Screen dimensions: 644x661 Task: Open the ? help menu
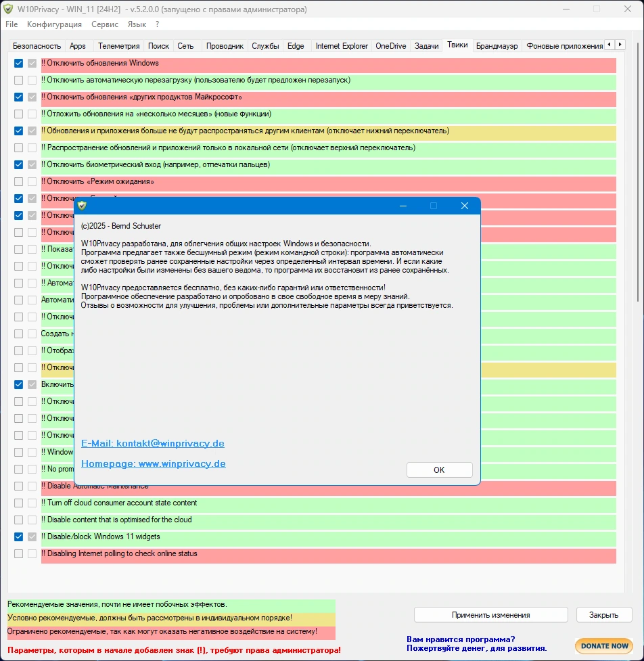[157, 24]
